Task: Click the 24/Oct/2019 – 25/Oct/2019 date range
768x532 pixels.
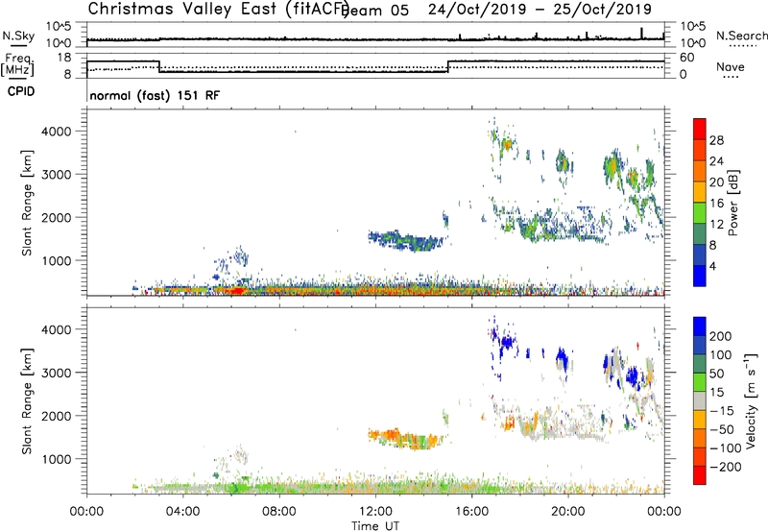Action: 540,10
